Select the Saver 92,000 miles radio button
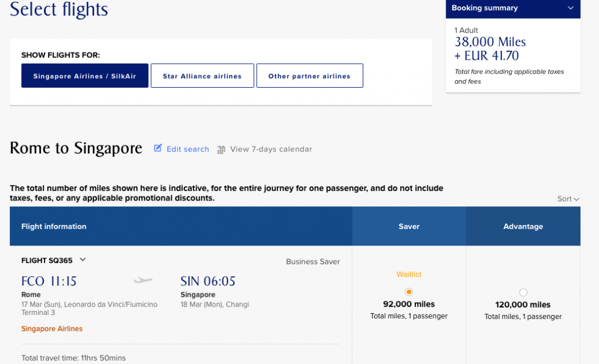The width and height of the screenshot is (599, 364). click(x=409, y=292)
